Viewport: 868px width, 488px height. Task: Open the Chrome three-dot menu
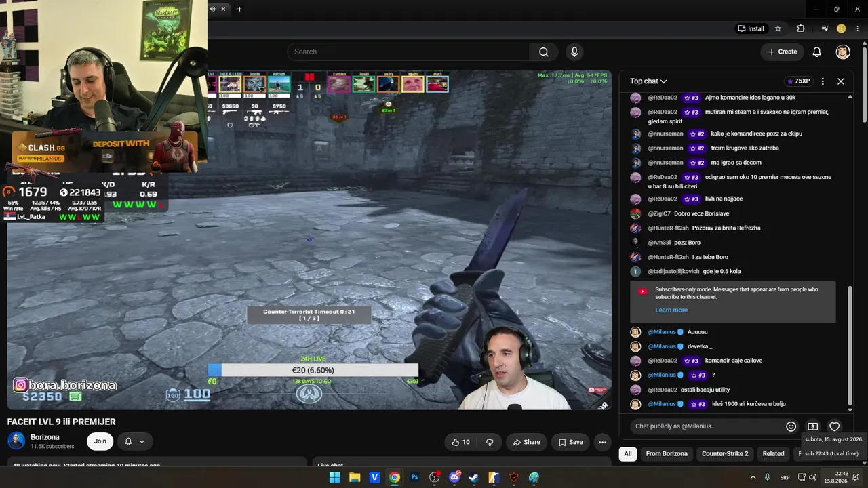(857, 28)
